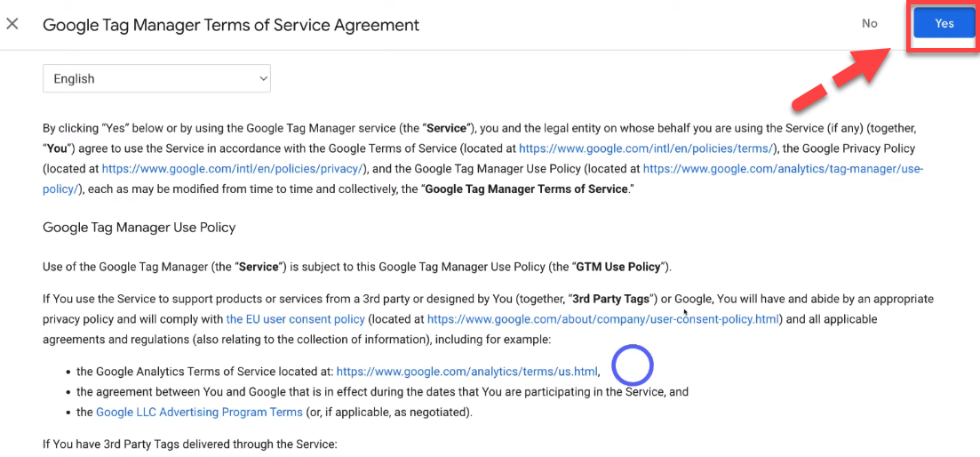This screenshot has width=980, height=457.
Task: Open the Google policies terms URL link
Action: pos(647,148)
